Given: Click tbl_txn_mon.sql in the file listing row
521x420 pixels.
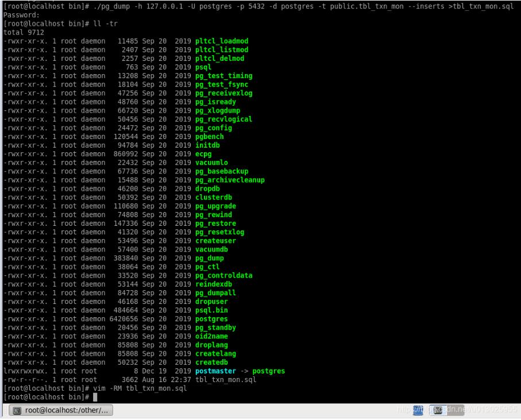Looking at the screenshot, I should pyautogui.click(x=226, y=380).
